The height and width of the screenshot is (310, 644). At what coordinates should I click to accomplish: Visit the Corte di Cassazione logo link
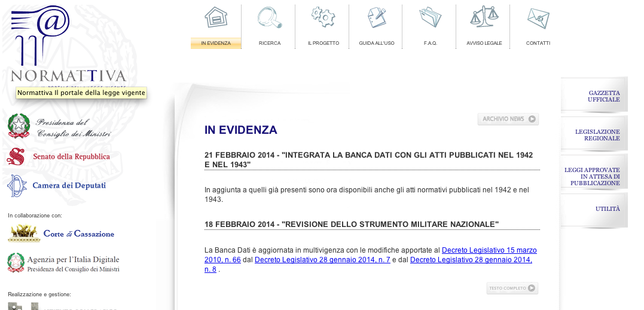(x=61, y=234)
